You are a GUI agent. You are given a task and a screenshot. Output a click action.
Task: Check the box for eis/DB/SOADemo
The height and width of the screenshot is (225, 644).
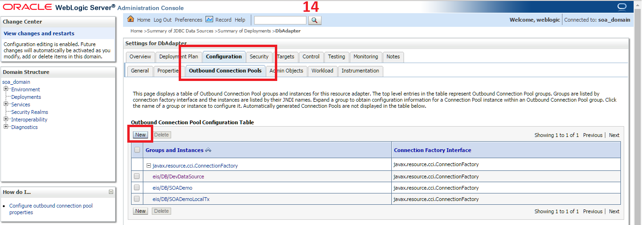(137, 188)
